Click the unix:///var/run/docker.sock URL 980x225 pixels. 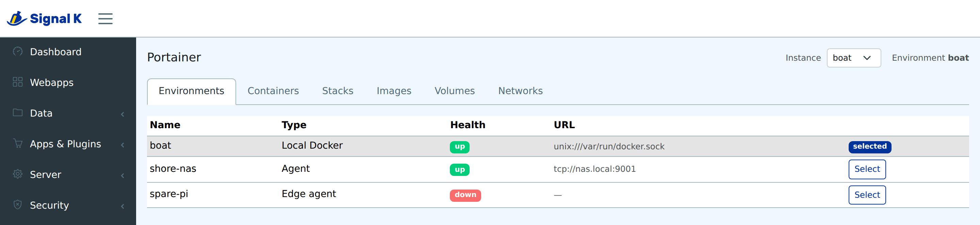[609, 147]
